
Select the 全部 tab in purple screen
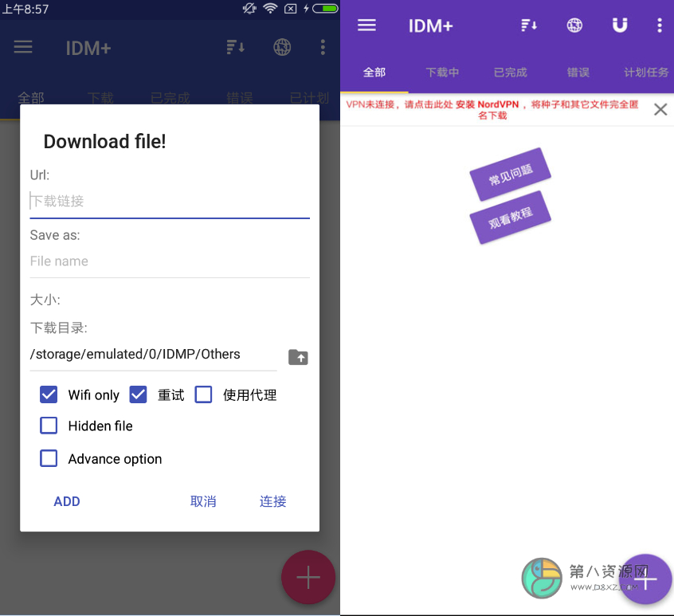point(374,73)
